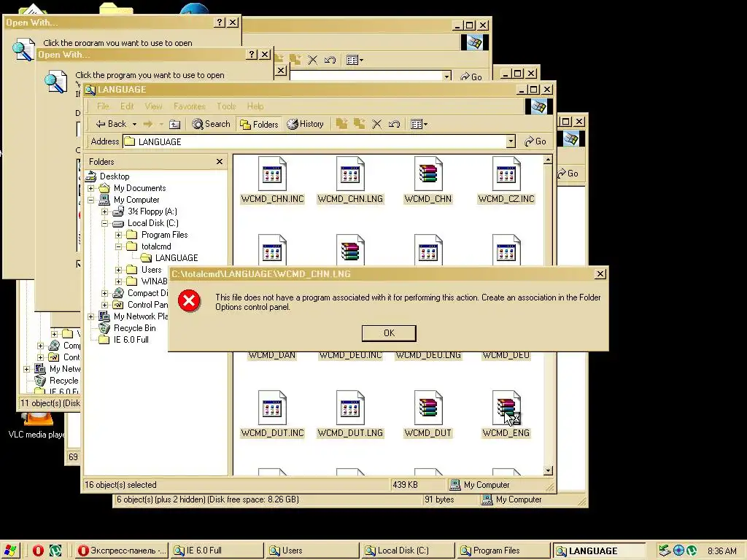The height and width of the screenshot is (560, 747).
Task: Click the Go button beside Address
Action: point(535,141)
